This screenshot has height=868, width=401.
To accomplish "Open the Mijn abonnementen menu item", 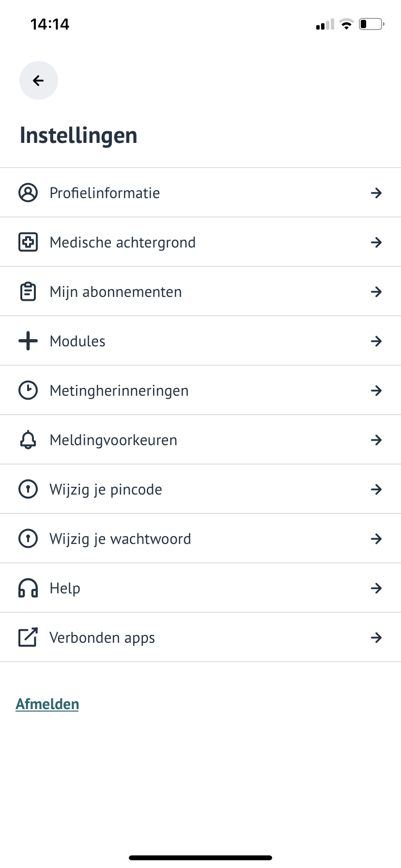I will (x=116, y=292).
